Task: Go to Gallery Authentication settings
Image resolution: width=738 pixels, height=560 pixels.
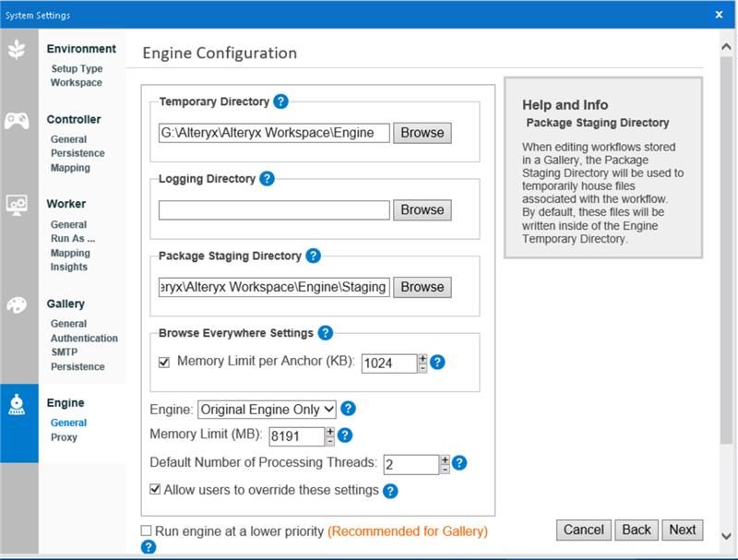Action: pos(84,338)
